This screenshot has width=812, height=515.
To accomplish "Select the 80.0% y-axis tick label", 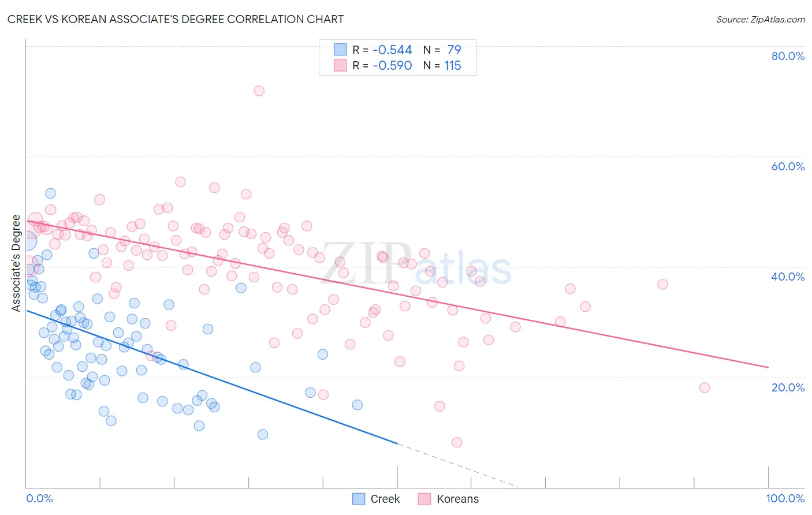I will (x=788, y=56).
